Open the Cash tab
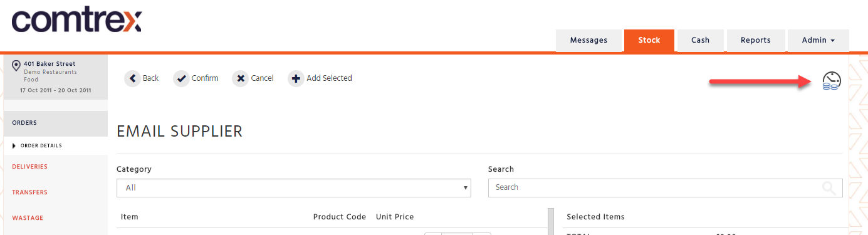The width and height of the screenshot is (868, 235). (x=700, y=40)
